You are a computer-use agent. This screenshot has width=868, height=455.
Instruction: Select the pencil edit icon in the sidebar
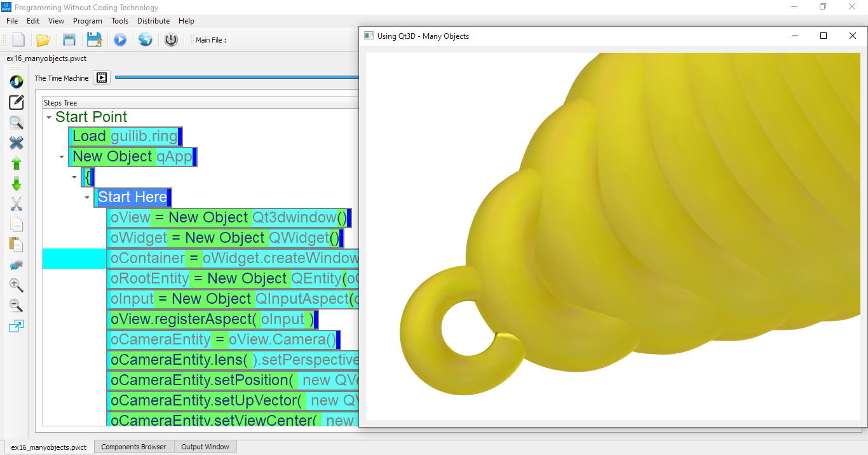[17, 102]
